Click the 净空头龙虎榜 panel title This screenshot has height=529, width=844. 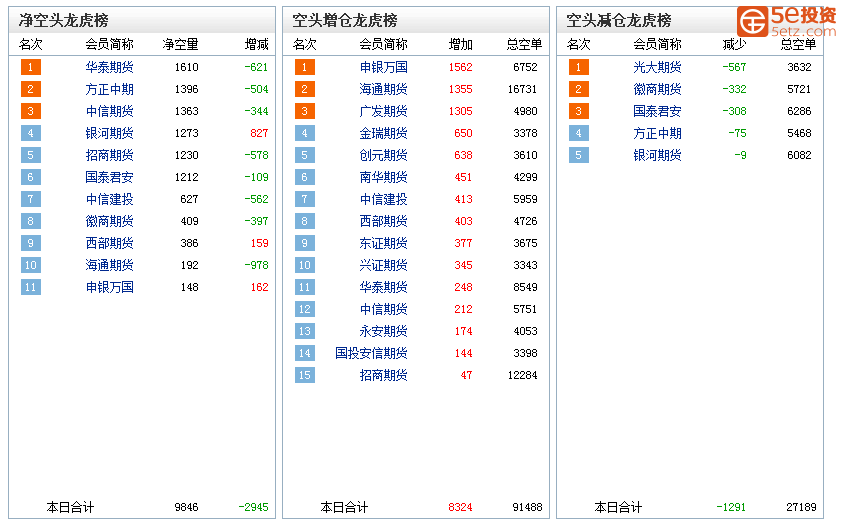click(x=64, y=20)
